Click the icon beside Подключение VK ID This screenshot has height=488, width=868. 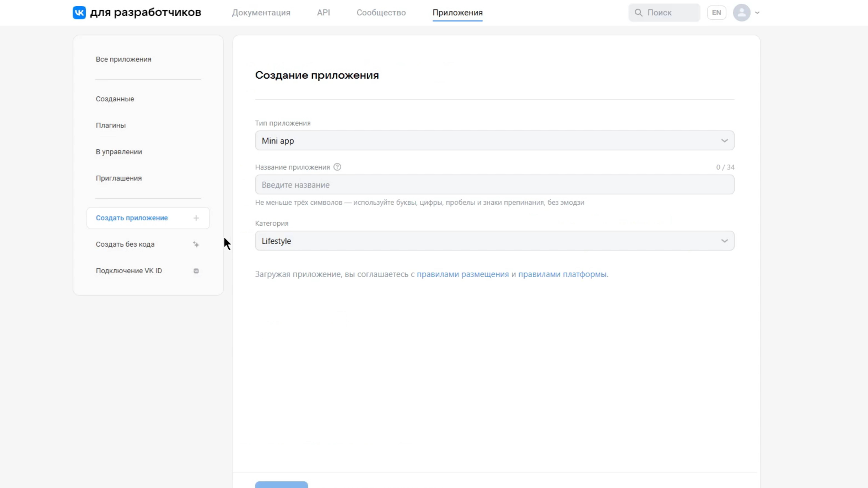click(196, 271)
